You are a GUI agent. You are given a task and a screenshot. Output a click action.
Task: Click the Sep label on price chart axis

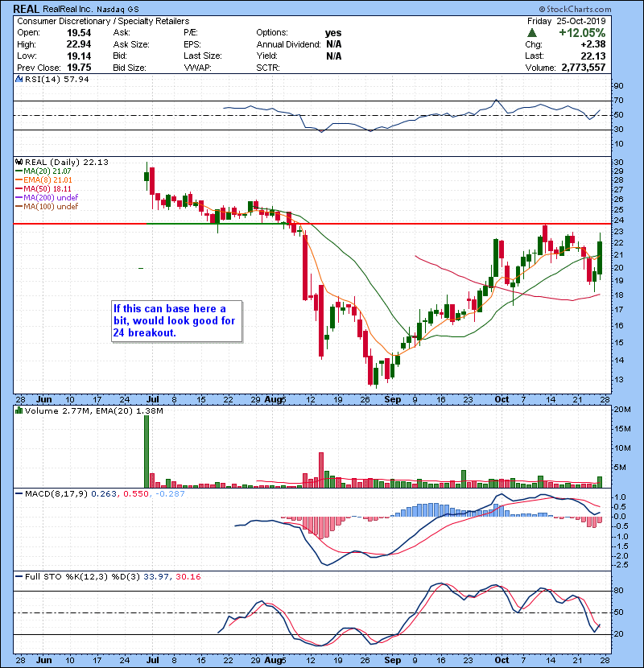tap(393, 399)
